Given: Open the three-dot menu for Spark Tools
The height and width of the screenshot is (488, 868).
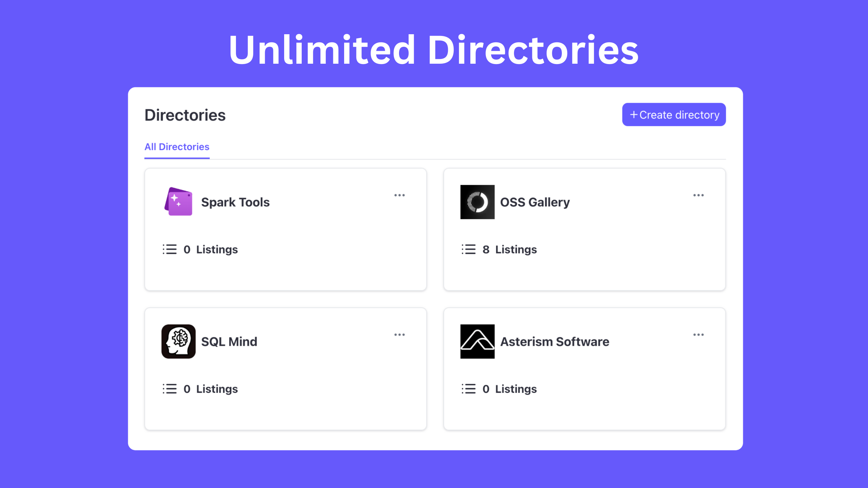Looking at the screenshot, I should pos(399,195).
